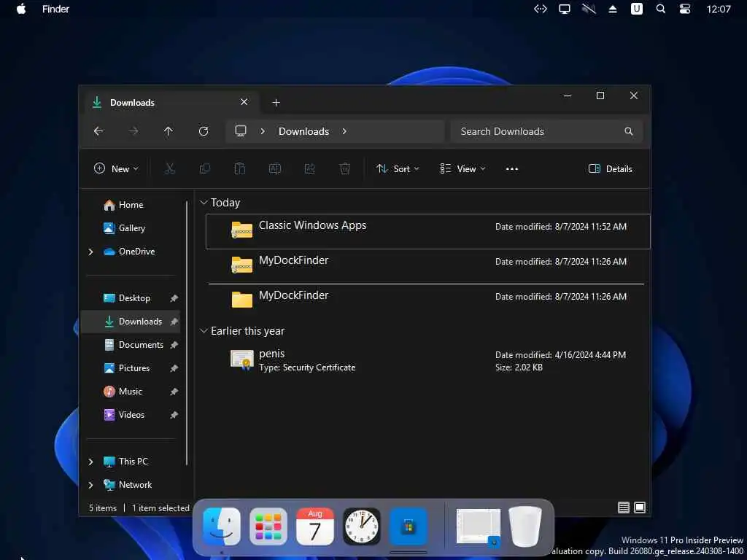Screen dimensions: 747x560
Task: Unpin Pictures from quick access
Action: click(174, 368)
